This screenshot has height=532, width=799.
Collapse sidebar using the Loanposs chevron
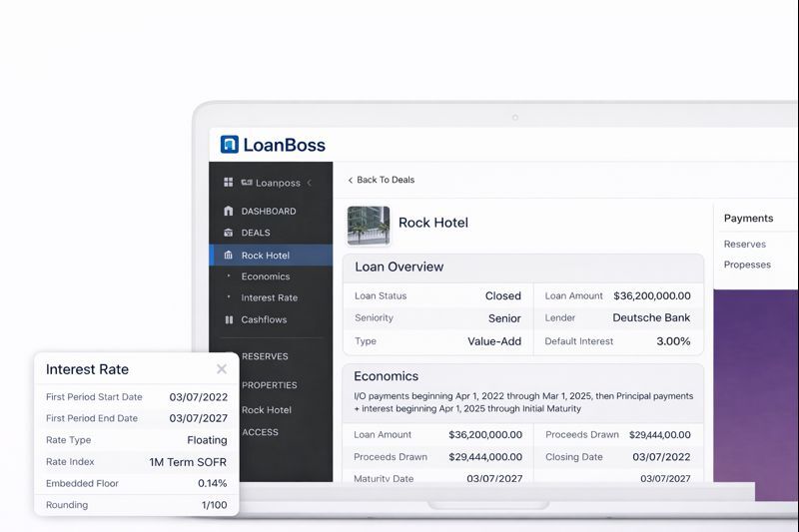click(309, 183)
